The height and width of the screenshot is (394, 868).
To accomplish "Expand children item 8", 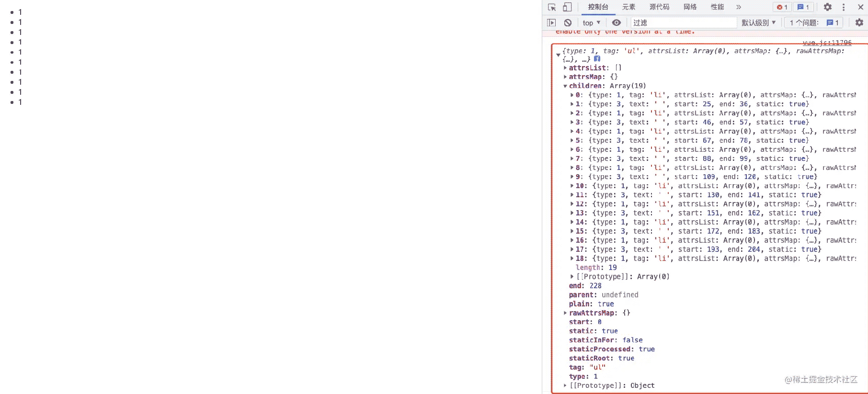I will pyautogui.click(x=572, y=168).
